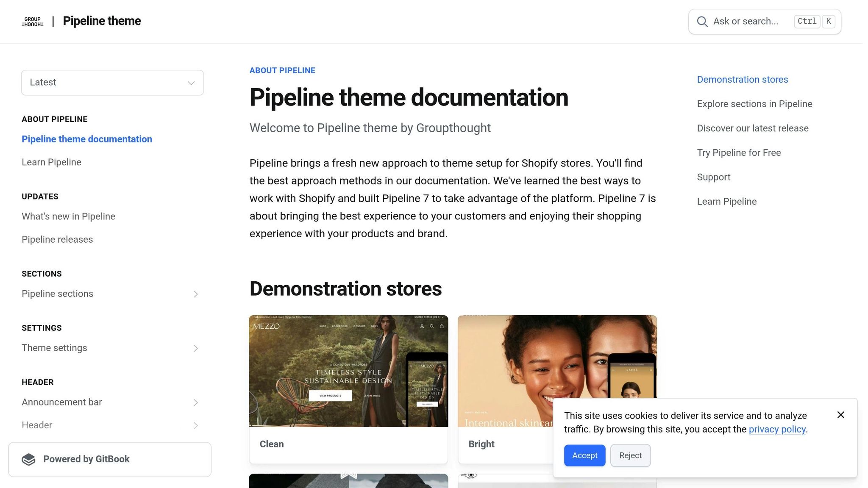Open the privacy policy link
The width and height of the screenshot is (868, 488).
[777, 429]
